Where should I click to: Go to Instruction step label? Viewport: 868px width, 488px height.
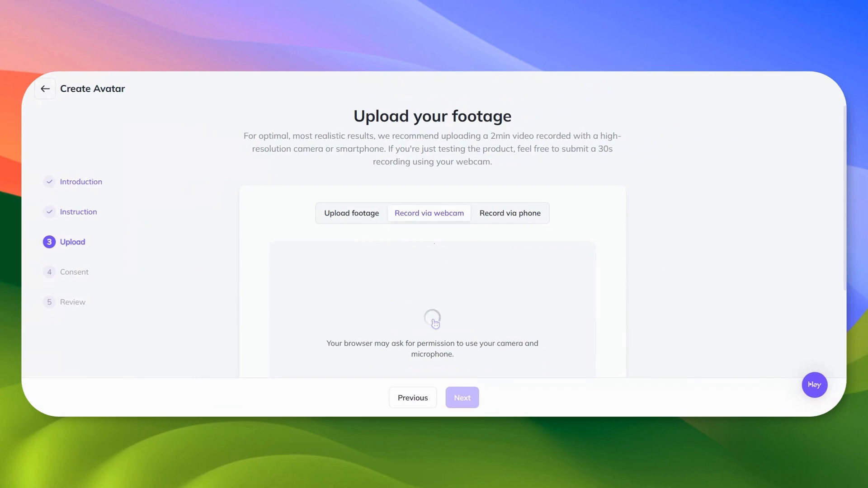tap(78, 212)
